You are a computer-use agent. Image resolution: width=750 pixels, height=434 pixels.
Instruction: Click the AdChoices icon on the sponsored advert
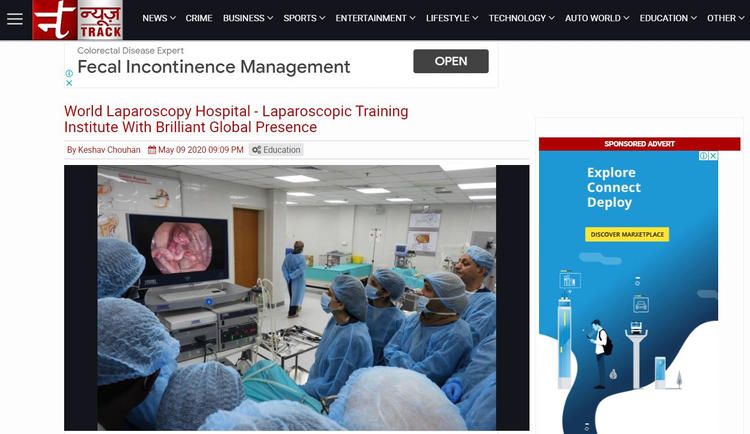pyautogui.click(x=704, y=156)
